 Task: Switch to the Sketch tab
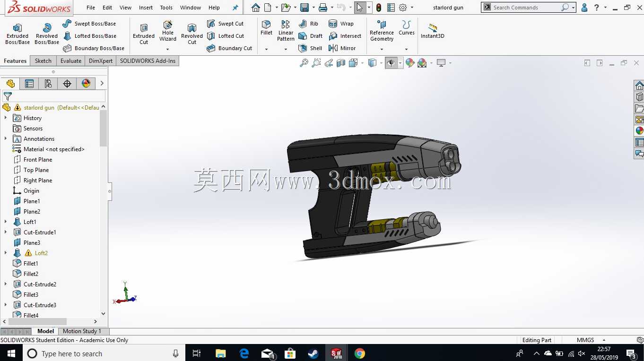[x=43, y=61]
